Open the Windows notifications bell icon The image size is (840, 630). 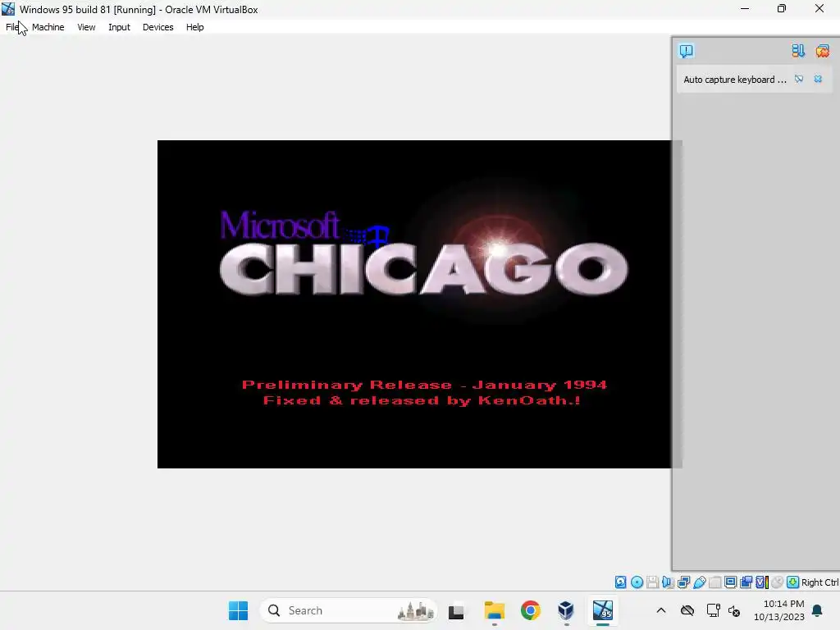(x=818, y=610)
